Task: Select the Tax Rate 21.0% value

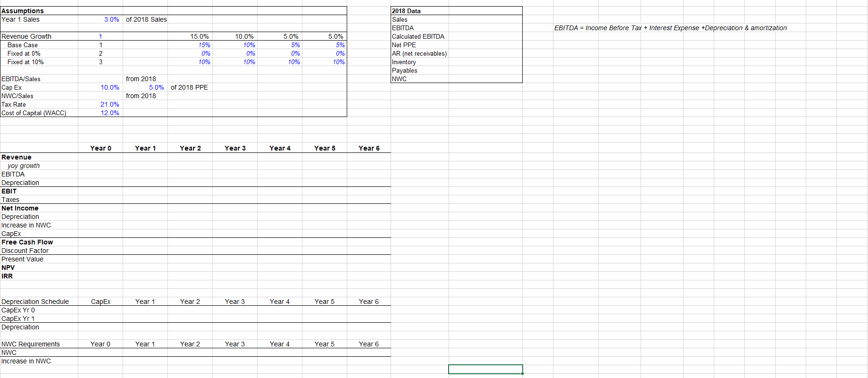Action: coord(109,104)
